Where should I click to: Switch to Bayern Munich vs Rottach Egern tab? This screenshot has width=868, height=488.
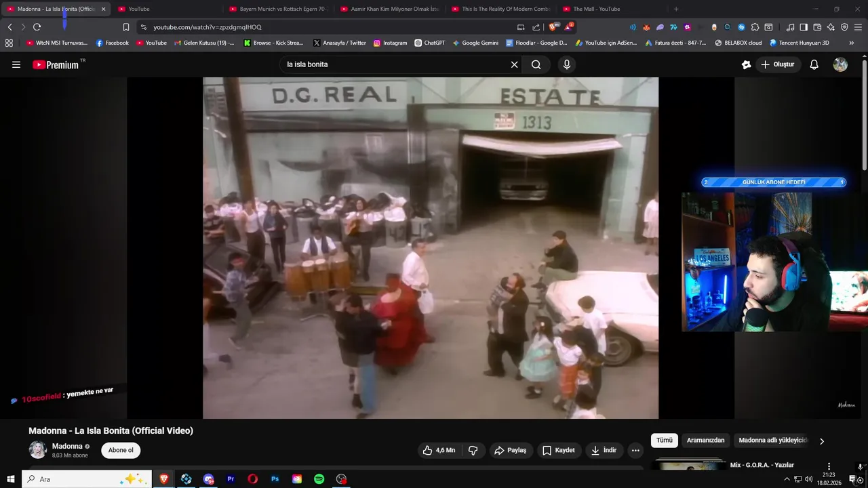pos(278,9)
